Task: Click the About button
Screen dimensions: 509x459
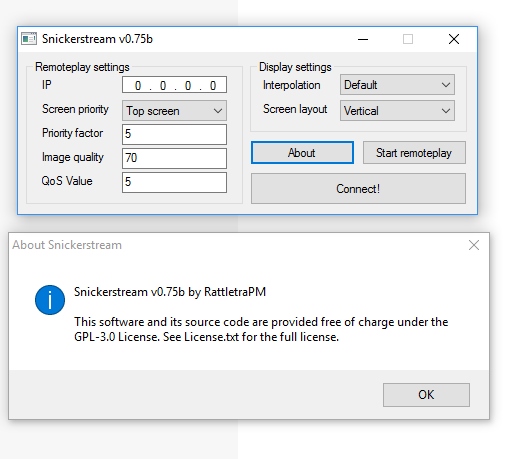Action: (x=302, y=153)
